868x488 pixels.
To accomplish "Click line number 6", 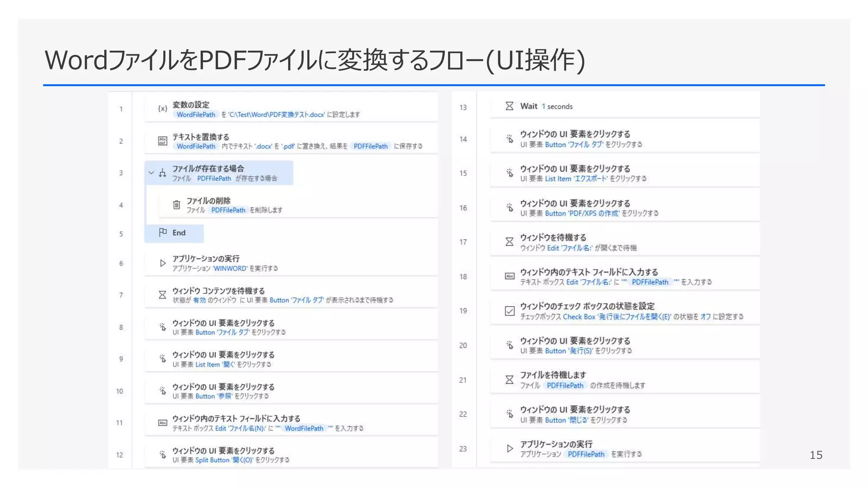I will (x=121, y=263).
